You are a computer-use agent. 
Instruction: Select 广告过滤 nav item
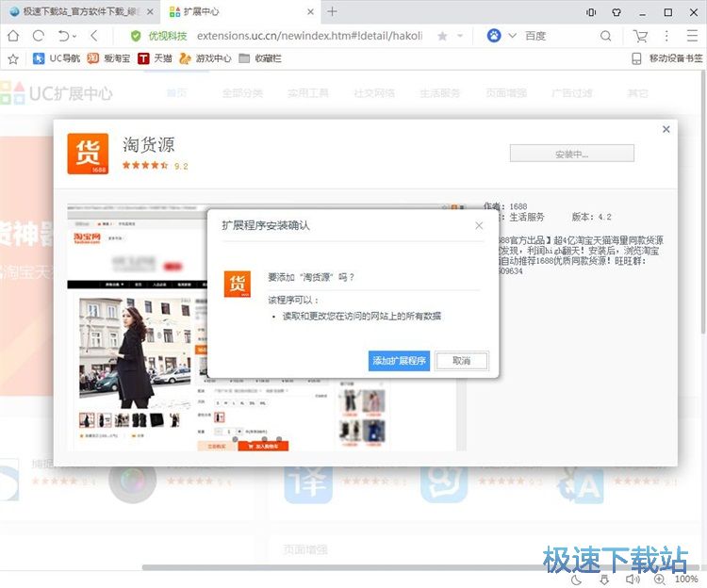pos(572,93)
